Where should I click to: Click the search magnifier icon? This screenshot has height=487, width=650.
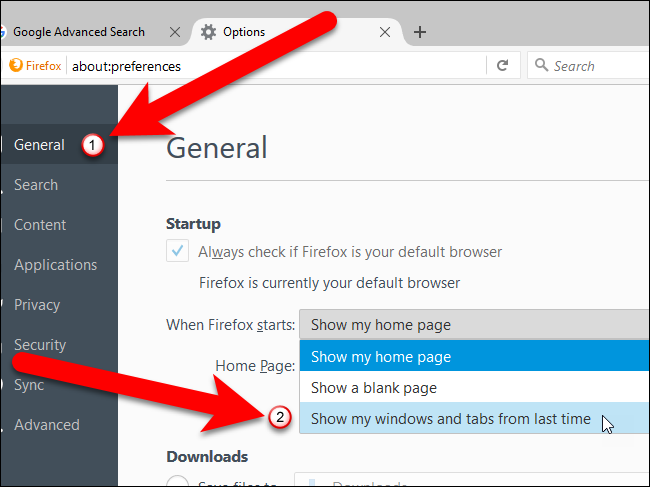541,65
